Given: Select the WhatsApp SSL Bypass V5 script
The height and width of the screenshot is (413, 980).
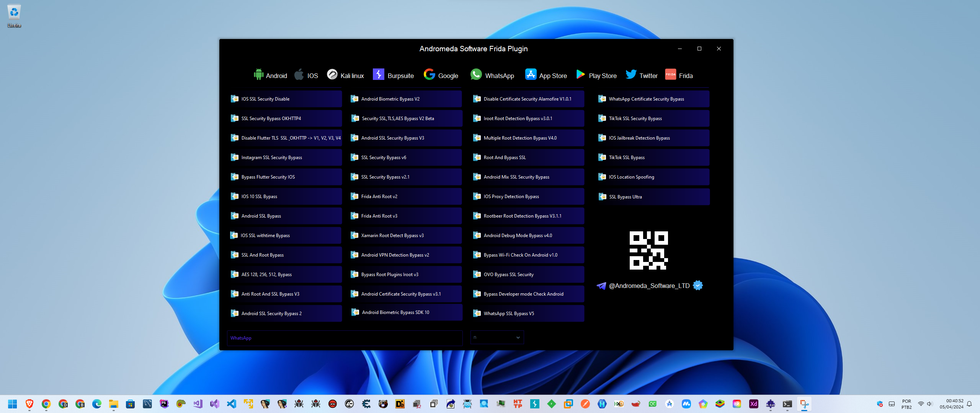Looking at the screenshot, I should (527, 313).
